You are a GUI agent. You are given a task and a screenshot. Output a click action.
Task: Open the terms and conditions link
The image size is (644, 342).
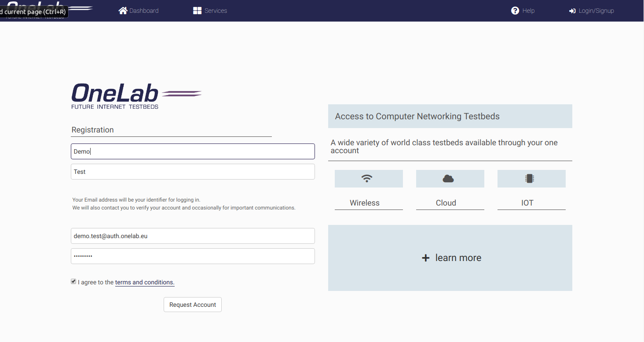pyautogui.click(x=145, y=283)
